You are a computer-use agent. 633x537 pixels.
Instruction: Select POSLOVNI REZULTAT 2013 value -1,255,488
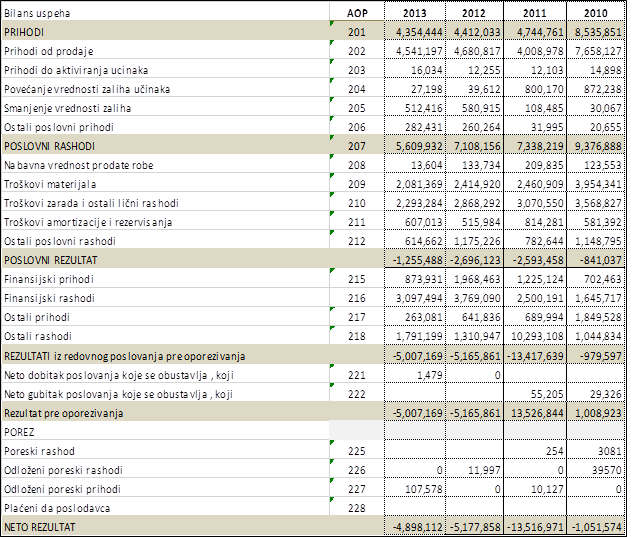pos(418,260)
